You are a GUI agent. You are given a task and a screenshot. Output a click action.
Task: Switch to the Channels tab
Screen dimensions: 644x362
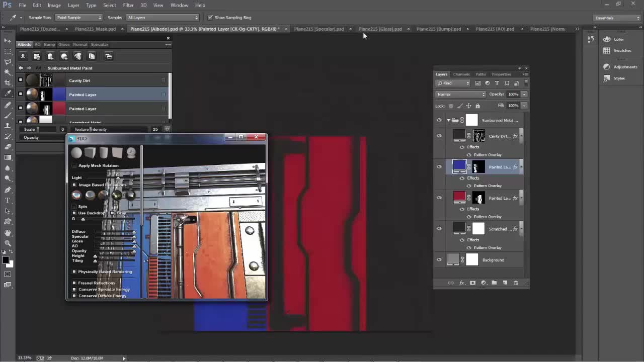point(461,74)
